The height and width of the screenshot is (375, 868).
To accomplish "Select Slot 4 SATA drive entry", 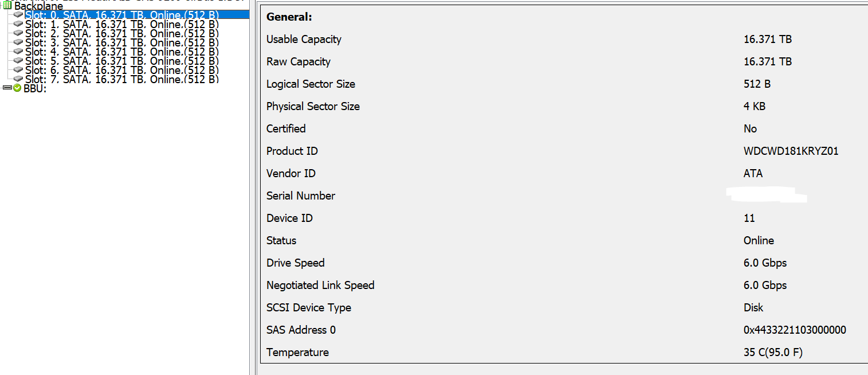I will click(x=122, y=52).
